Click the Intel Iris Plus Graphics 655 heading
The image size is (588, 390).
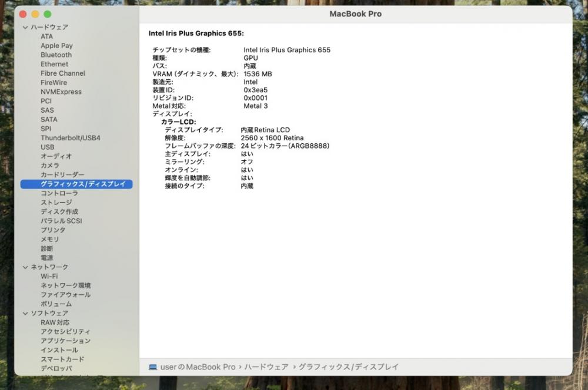coord(196,33)
